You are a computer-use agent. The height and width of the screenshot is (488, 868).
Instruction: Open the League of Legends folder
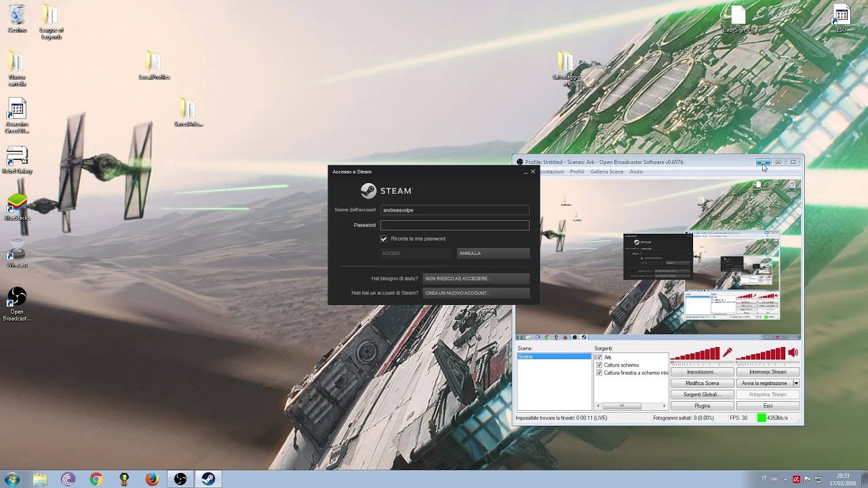tap(51, 22)
